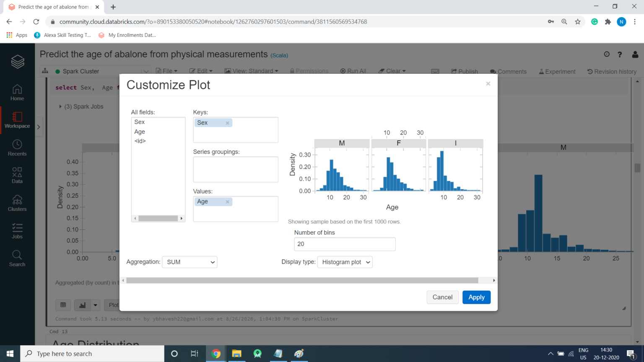This screenshot has height=362, width=644.
Task: Click the Apply button
Action: (476, 297)
